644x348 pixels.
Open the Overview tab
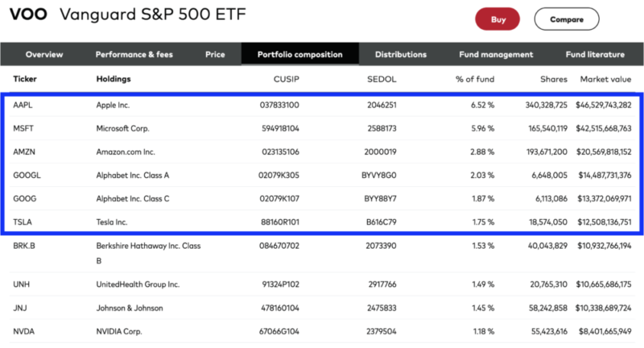click(x=44, y=54)
